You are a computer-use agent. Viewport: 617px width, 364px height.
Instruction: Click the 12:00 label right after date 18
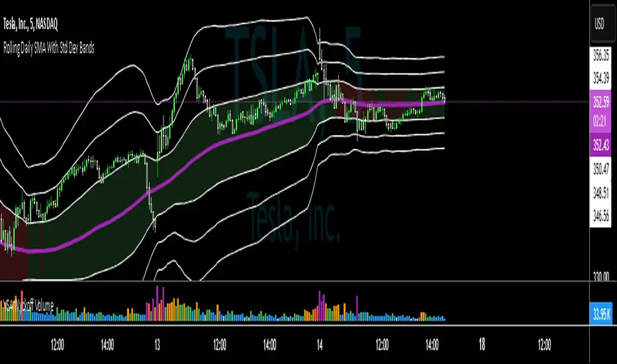click(x=545, y=345)
